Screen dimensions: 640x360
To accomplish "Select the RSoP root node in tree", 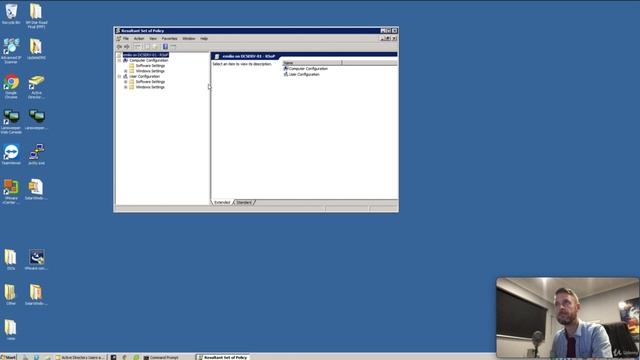I will tap(146, 55).
